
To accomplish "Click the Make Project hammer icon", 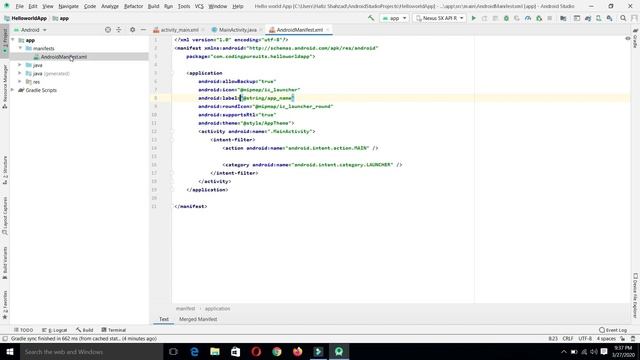I will [371, 18].
